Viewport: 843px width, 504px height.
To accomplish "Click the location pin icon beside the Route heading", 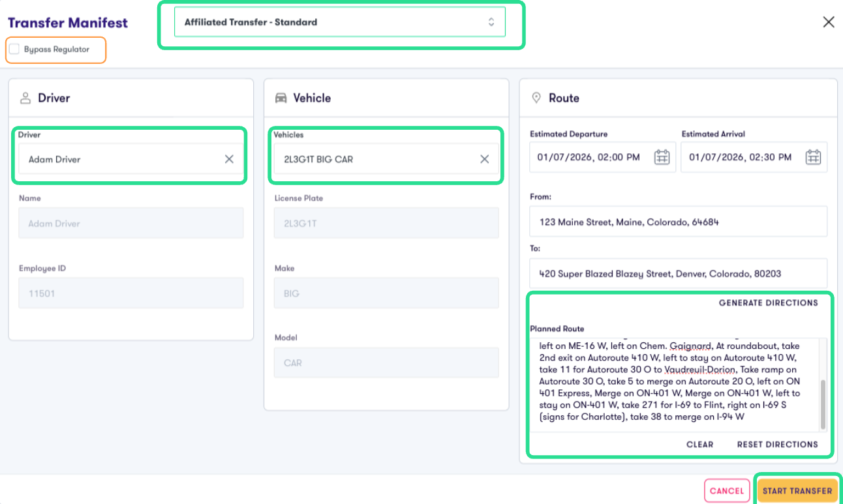I will (x=536, y=98).
